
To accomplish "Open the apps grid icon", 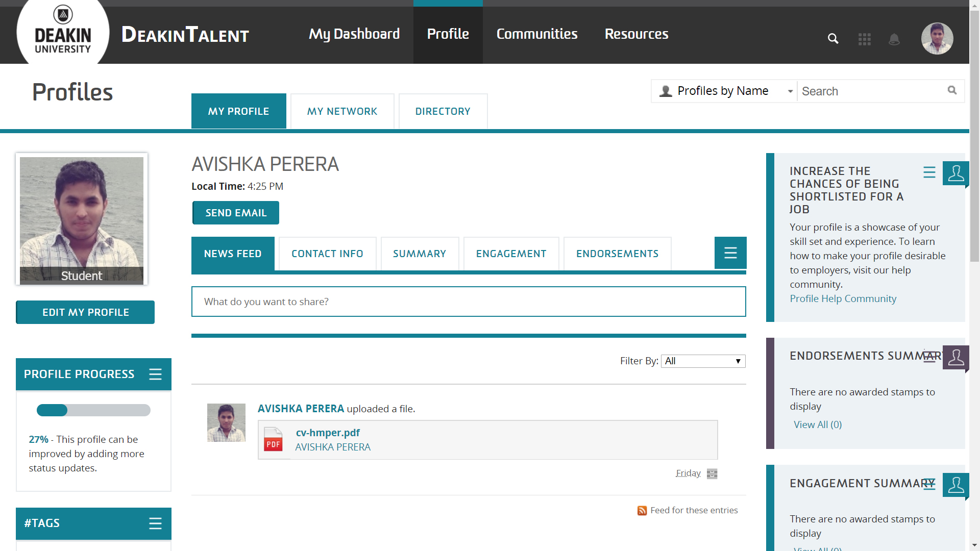I will tap(865, 39).
